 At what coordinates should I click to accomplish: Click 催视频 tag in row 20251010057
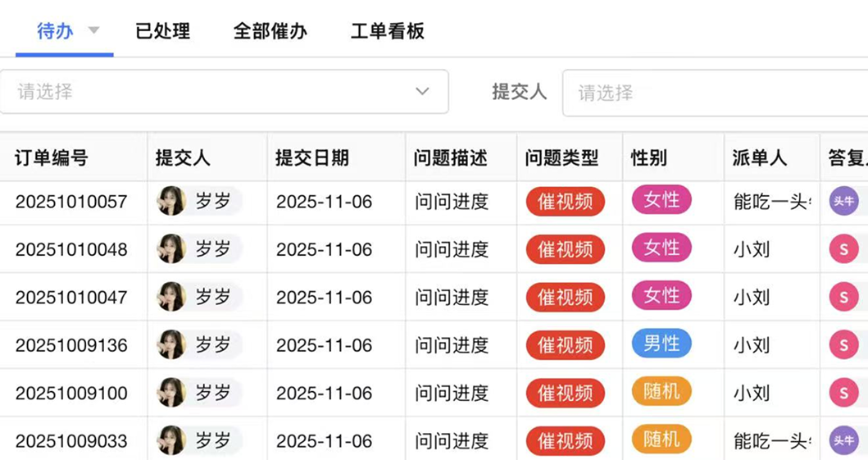coord(566,202)
